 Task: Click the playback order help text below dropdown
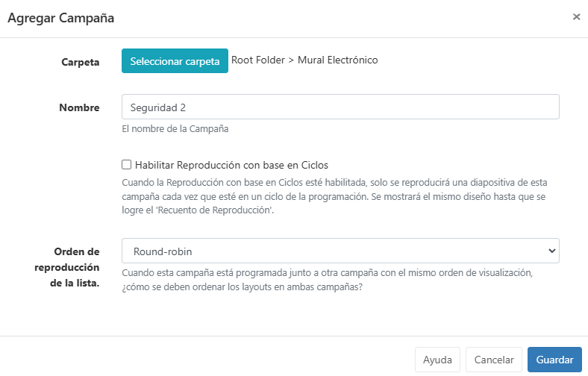point(327,280)
